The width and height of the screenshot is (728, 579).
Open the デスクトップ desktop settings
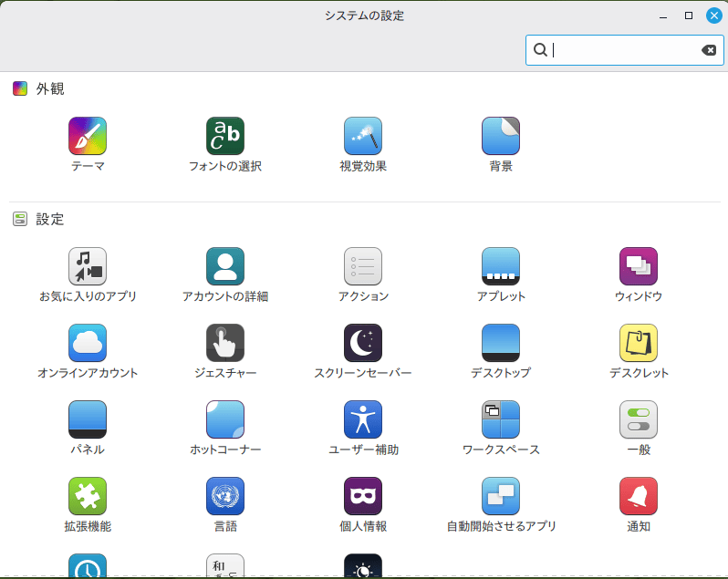click(501, 343)
